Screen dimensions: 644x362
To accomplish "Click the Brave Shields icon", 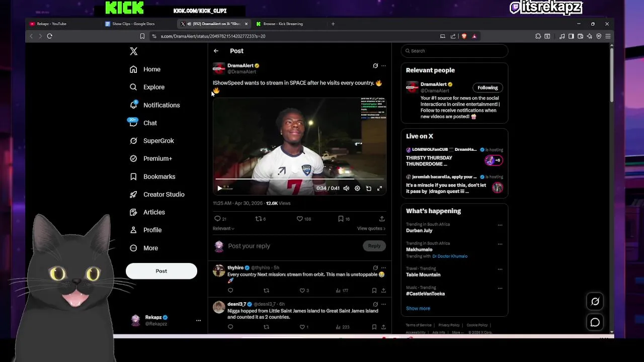I will point(464,36).
